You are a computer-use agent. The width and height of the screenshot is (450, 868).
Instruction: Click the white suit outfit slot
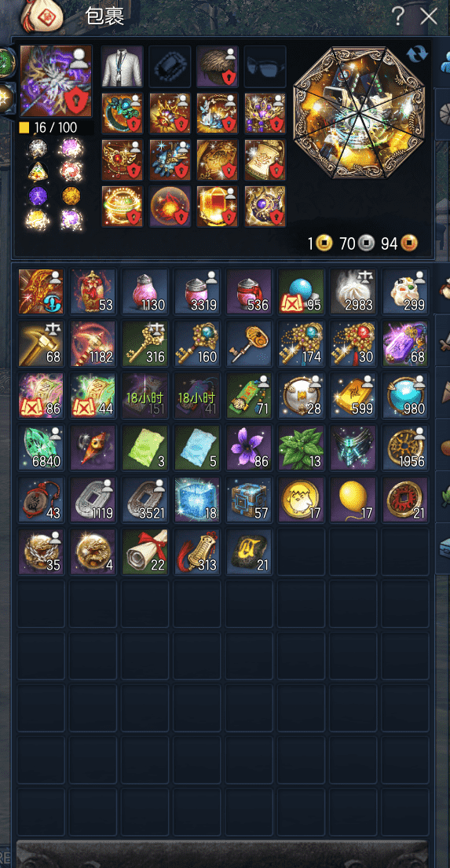tap(123, 67)
